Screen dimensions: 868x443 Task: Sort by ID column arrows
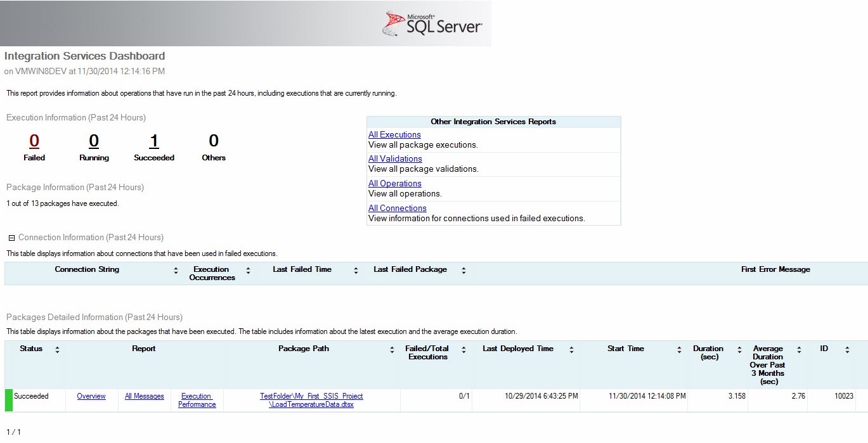[x=847, y=350]
